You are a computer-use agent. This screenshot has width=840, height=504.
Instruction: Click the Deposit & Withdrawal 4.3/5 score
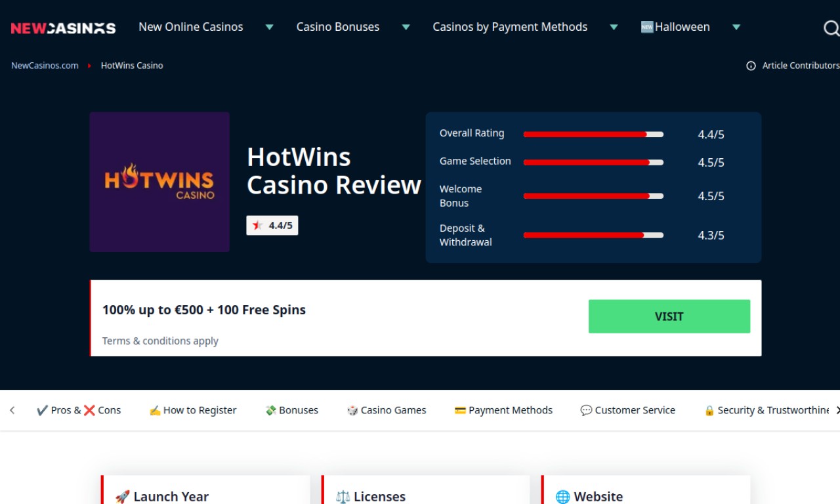tap(711, 235)
